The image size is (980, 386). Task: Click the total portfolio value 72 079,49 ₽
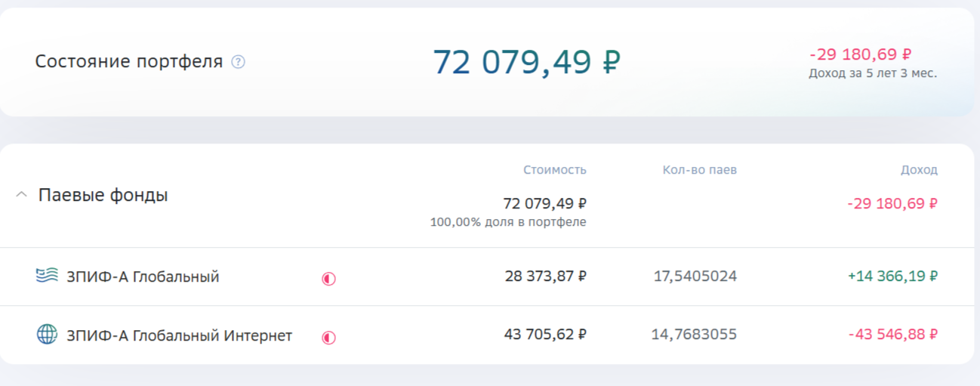click(526, 62)
